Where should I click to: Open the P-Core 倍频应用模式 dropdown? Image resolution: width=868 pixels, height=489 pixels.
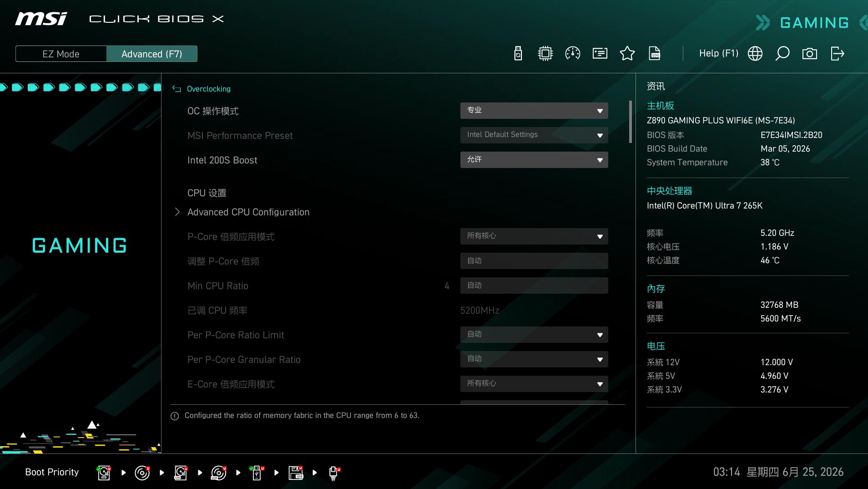pos(534,236)
